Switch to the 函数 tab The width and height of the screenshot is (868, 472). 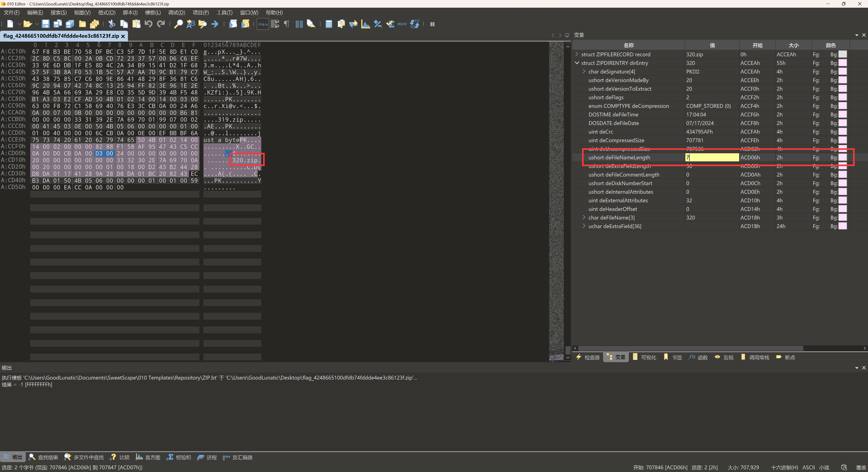(698, 357)
